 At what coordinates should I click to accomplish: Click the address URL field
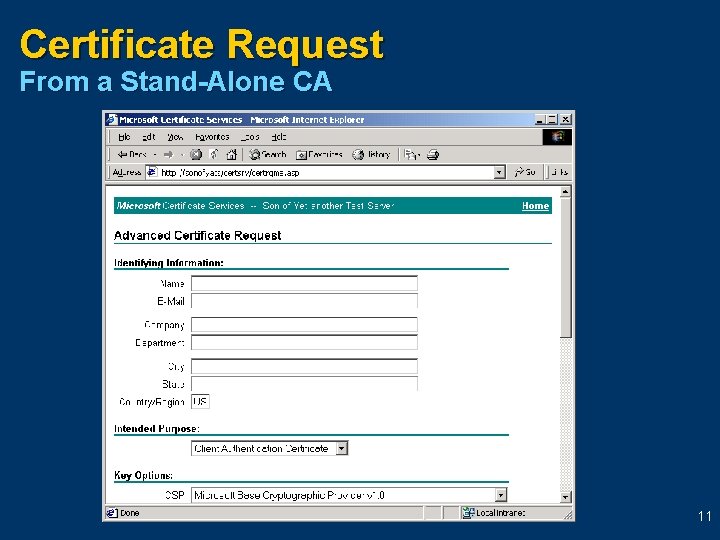pyautogui.click(x=326, y=172)
